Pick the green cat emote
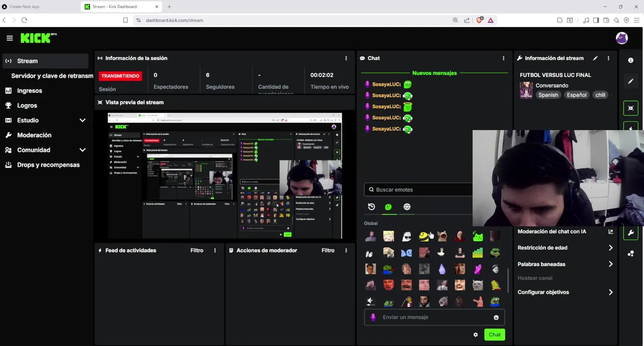 pos(478,236)
